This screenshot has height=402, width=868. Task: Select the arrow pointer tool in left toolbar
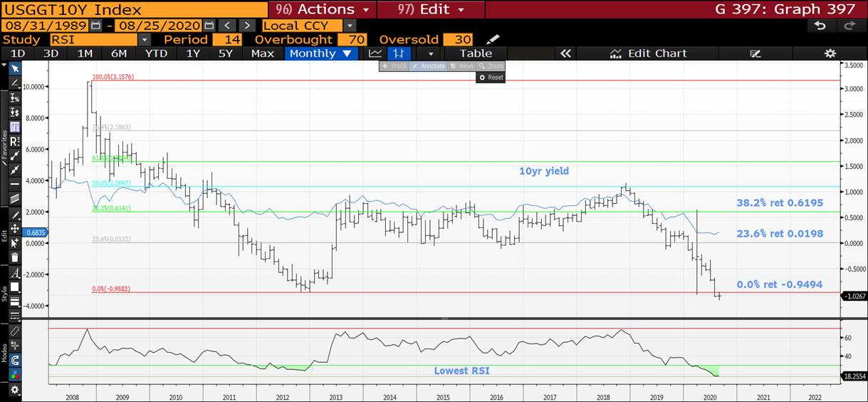coord(14,68)
